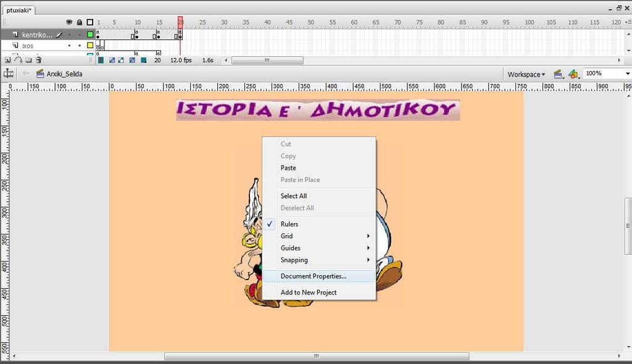Screen dimensions: 632x364
Task: Click the Insert Layer icon below the layers
Action: 7,60
